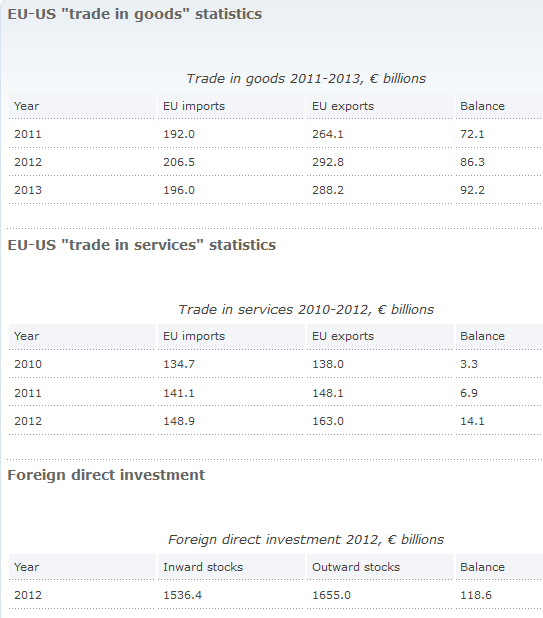Select the 2011 goods EU imports value 192.0

(179, 134)
